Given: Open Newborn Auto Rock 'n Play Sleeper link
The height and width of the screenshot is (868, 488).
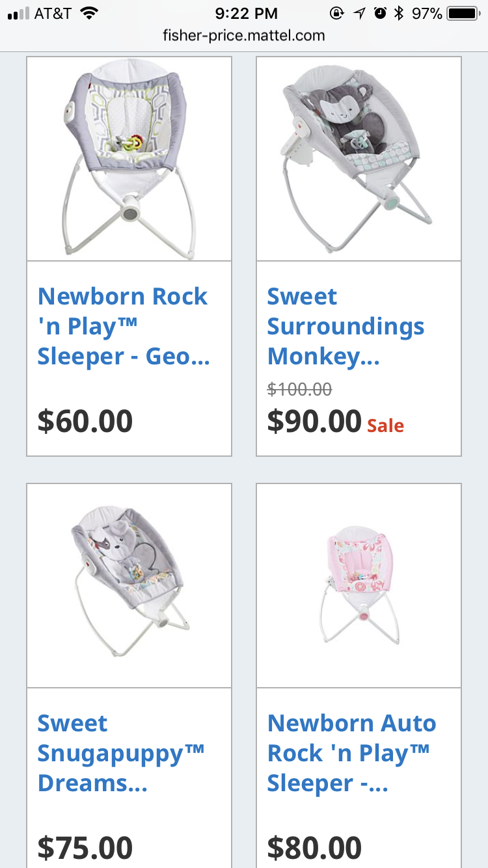Looking at the screenshot, I should (x=351, y=753).
